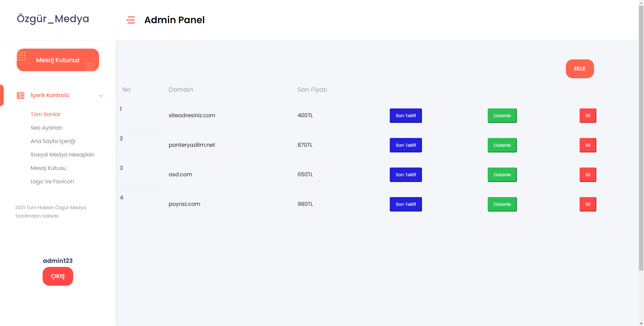Delete asd.com with Sil button
Viewport: 644px width, 326px height.
[588, 175]
